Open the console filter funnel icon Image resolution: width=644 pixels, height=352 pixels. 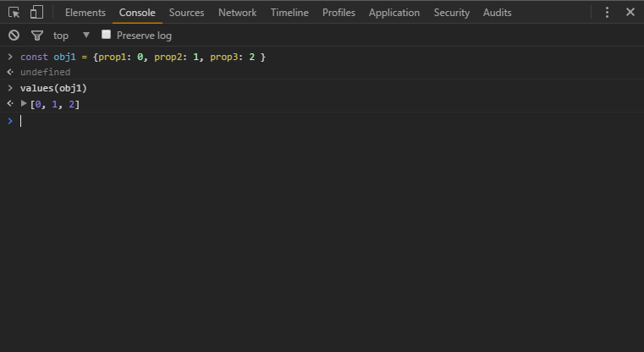(37, 36)
